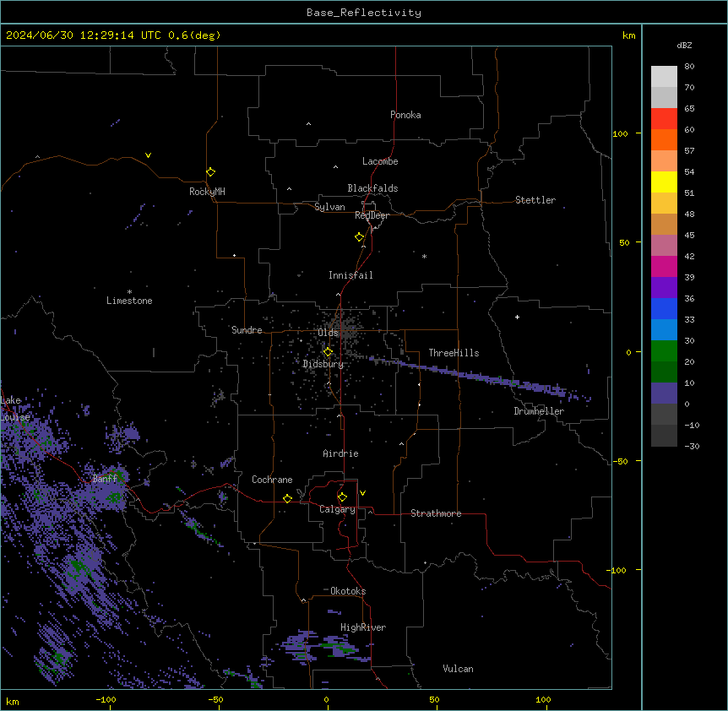Select the Innisfail label
Viewport: 728px width, 711px height.
click(350, 275)
